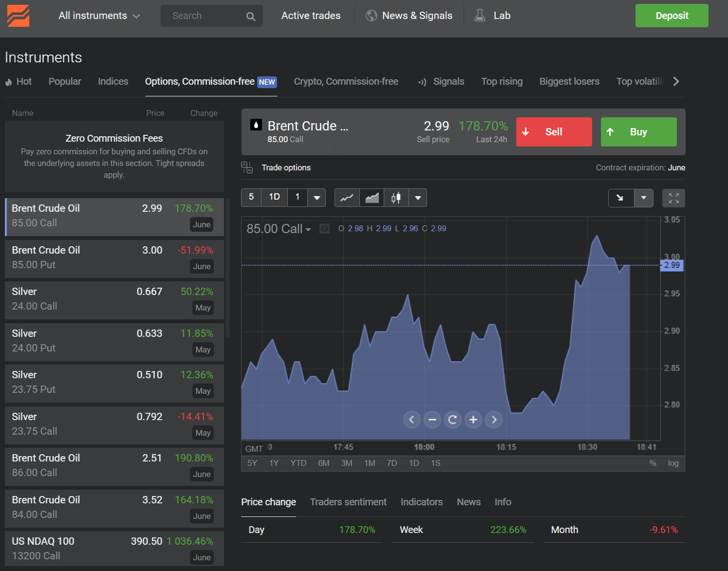Select the candlestick chart type icon
This screenshot has width=728, height=571.
coord(396,198)
